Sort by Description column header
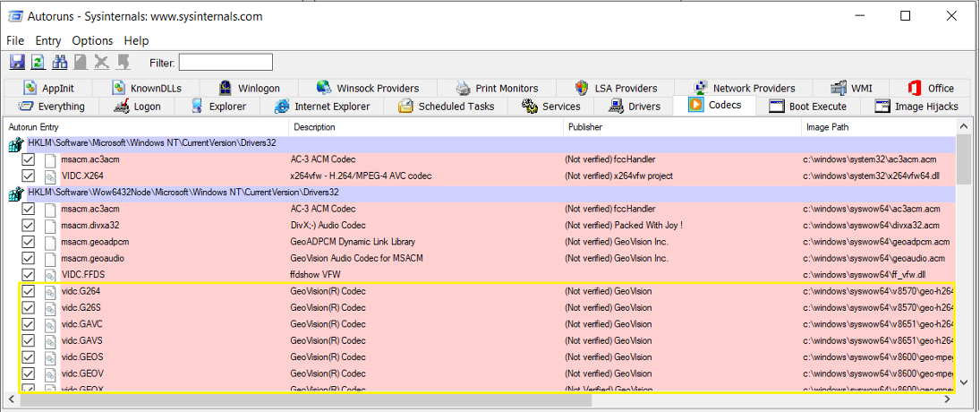The image size is (980, 412). (x=426, y=127)
